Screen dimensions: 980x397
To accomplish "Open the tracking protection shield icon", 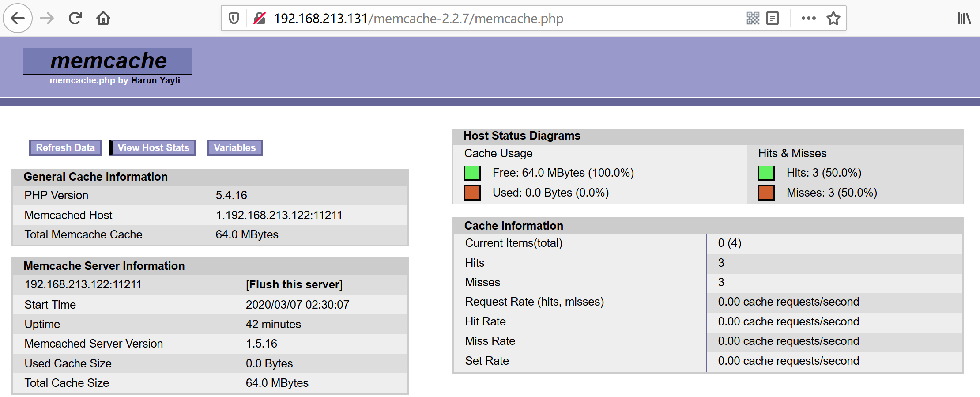I will click(234, 18).
